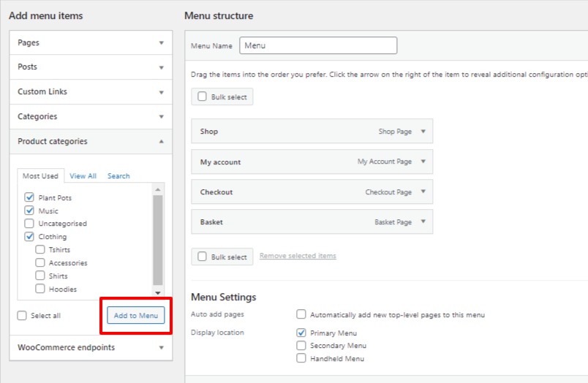Uncheck the Plant Pots category
Image resolution: width=588 pixels, height=383 pixels.
[x=29, y=197]
